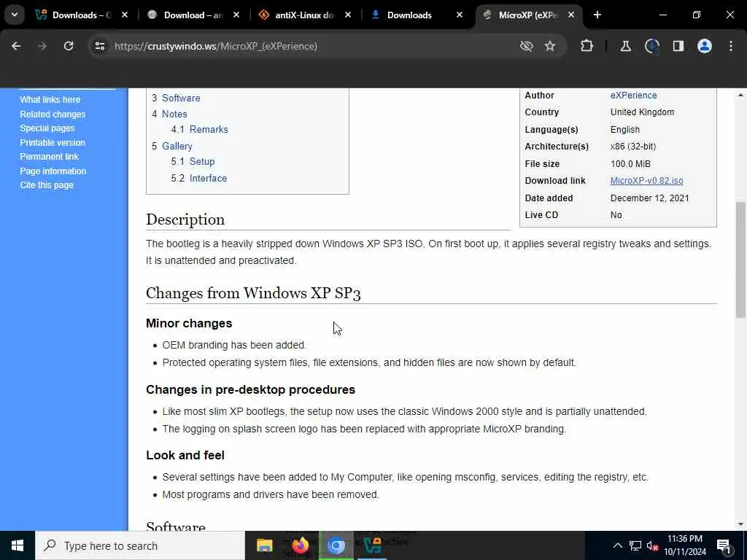Download MicroXP-v0.82.iso
The height and width of the screenshot is (560, 747).
pyautogui.click(x=646, y=181)
